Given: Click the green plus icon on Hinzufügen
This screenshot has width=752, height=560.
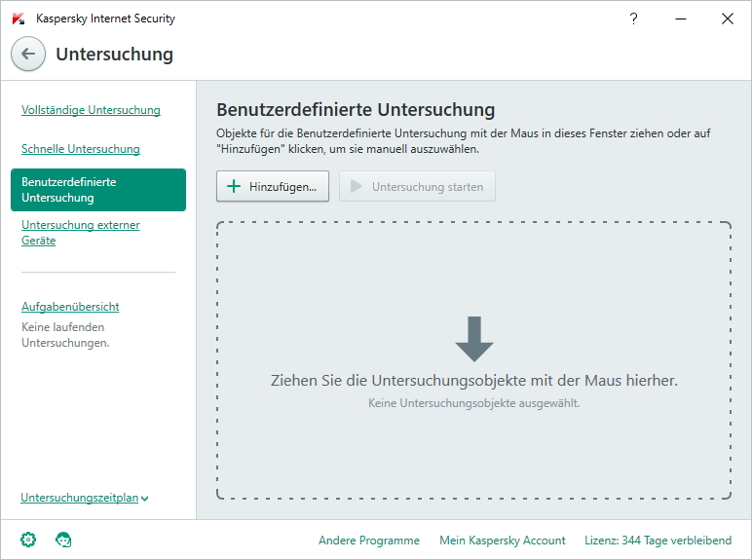Looking at the screenshot, I should (234, 186).
